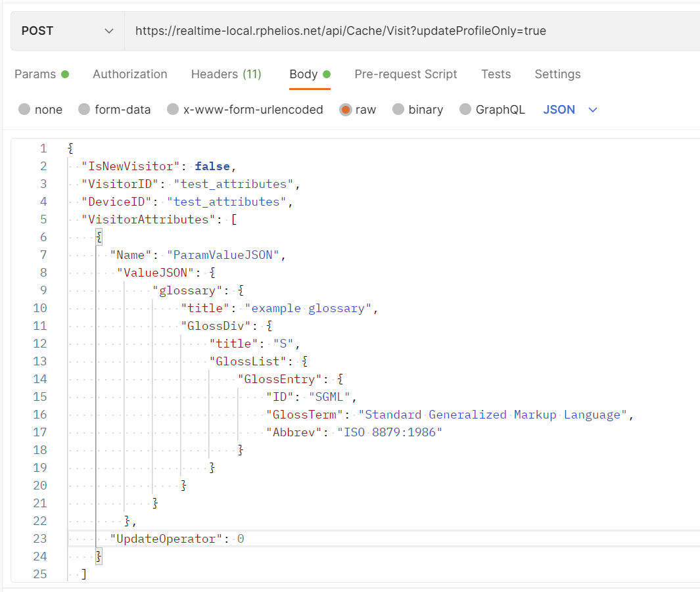
Task: Open the Pre-request Script tab
Action: 406,74
